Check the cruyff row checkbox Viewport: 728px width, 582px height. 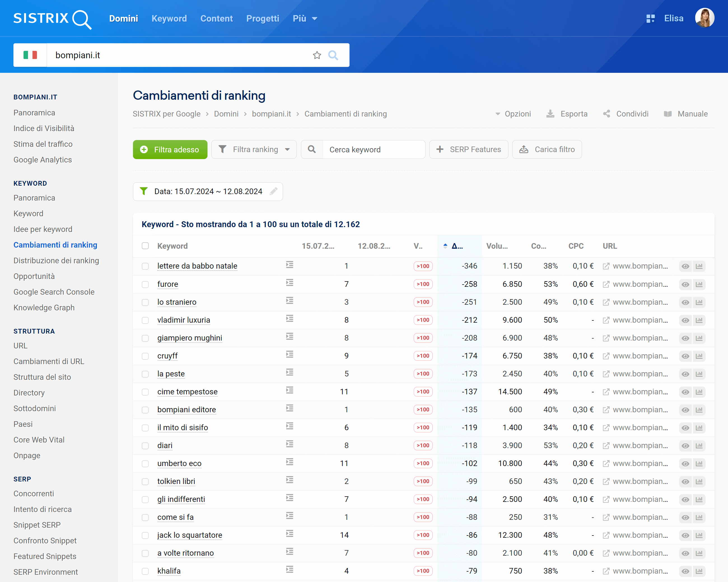click(x=145, y=356)
